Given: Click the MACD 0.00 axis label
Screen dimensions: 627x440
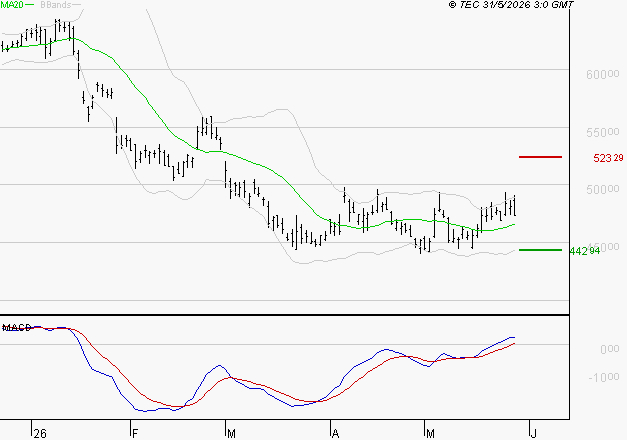Looking at the screenshot, I should [609, 349].
